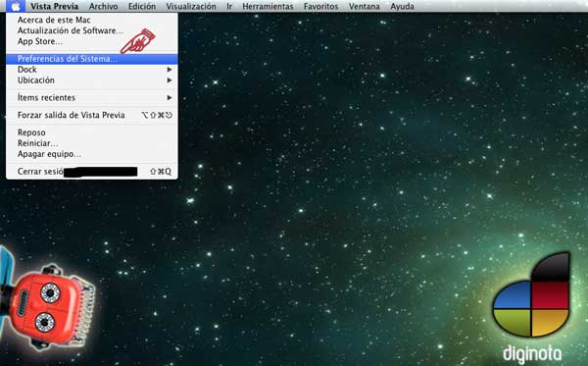The image size is (588, 366).
Task: Select Acerca de este Mac
Action: point(92,20)
